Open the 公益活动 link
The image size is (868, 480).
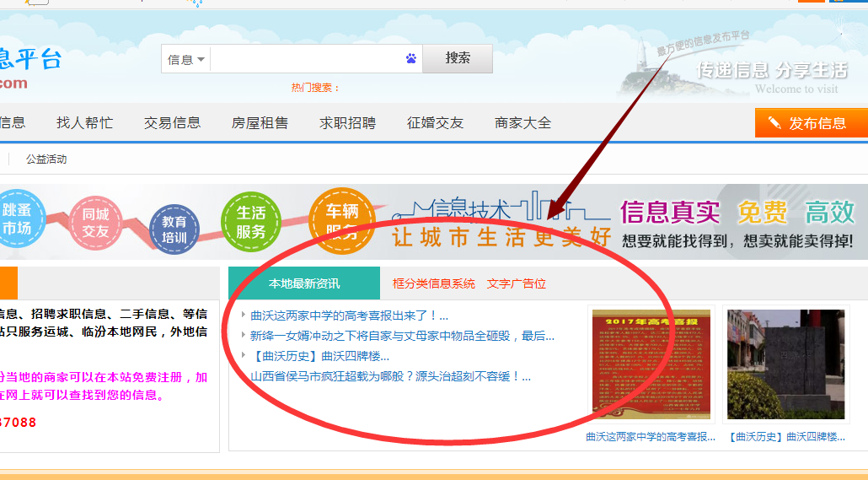click(x=46, y=159)
